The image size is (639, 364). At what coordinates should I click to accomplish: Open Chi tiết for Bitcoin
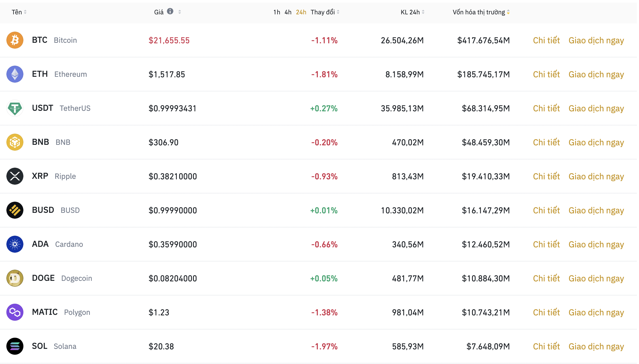coord(546,40)
